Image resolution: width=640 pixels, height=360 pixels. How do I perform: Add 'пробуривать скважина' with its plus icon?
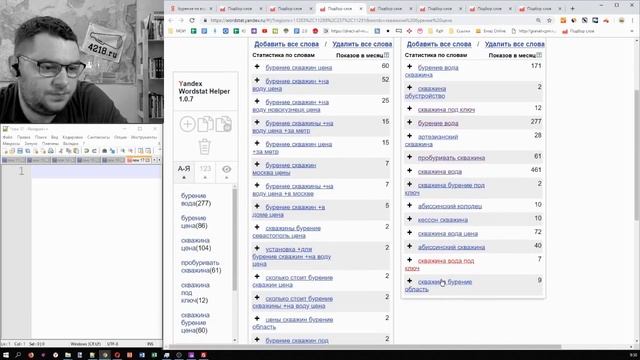410,157
